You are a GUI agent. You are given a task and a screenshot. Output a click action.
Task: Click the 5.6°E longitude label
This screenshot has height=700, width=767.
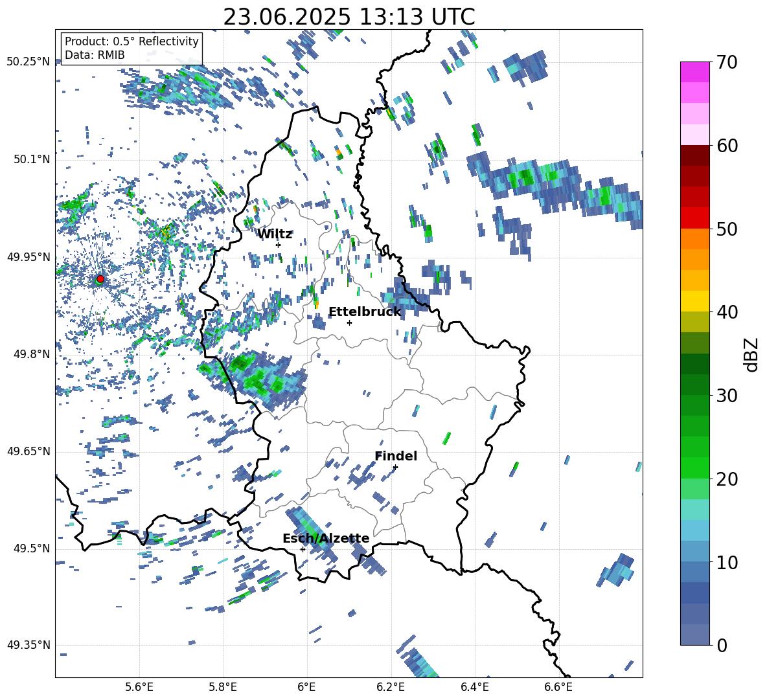[x=139, y=687]
